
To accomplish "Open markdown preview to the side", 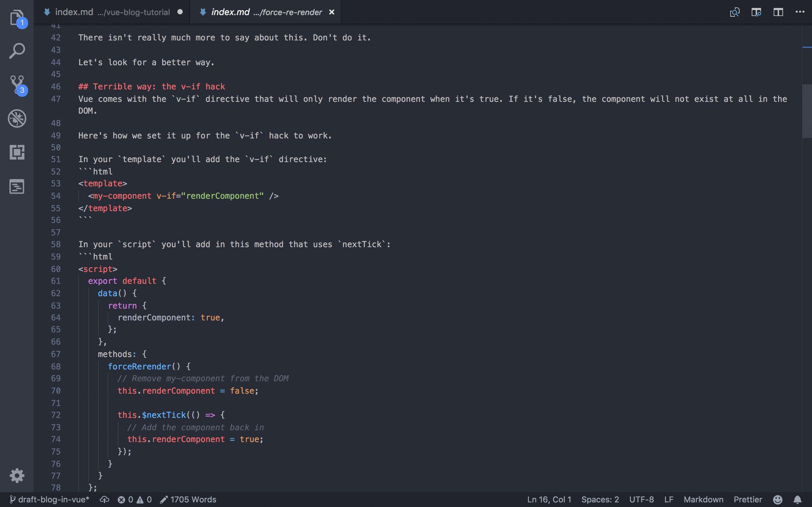I will (756, 12).
